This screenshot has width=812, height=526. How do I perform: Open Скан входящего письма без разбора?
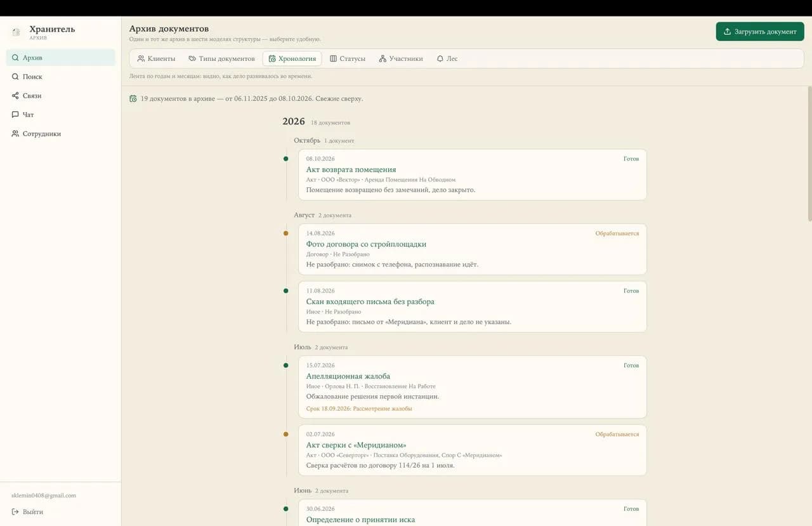point(370,301)
